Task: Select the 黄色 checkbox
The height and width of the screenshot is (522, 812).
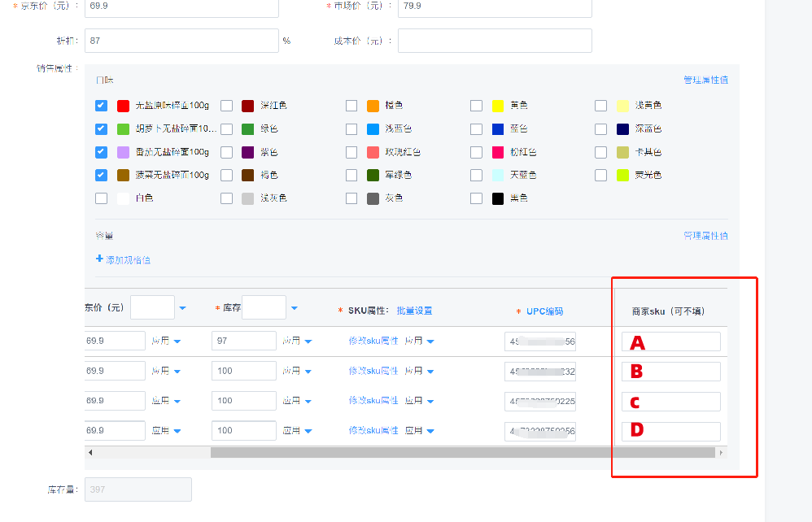Action: pyautogui.click(x=476, y=105)
